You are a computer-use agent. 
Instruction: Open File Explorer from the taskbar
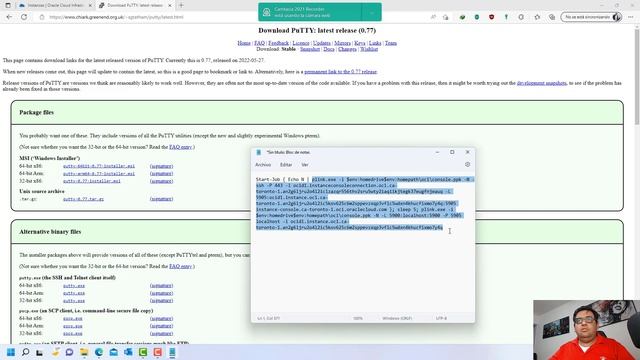tap(84, 352)
